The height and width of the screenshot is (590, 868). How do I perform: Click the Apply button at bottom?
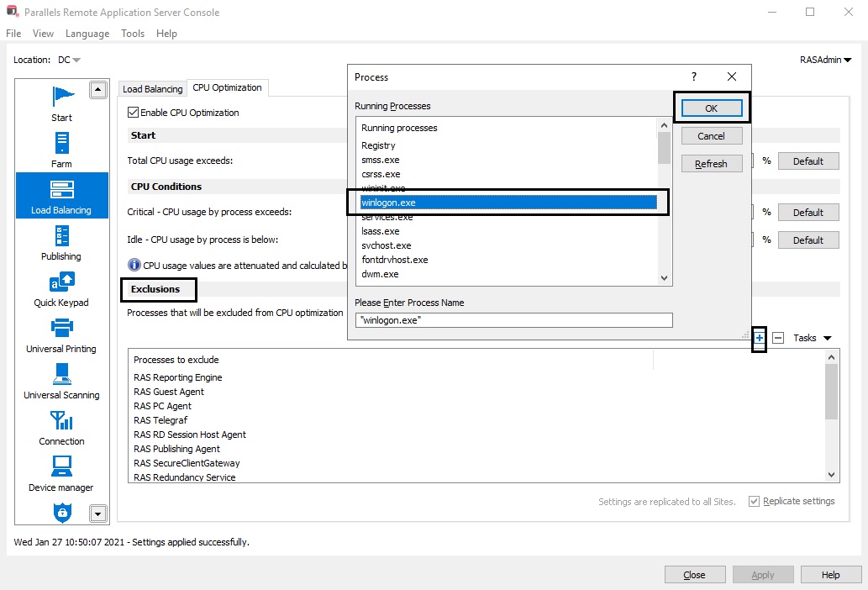point(763,575)
